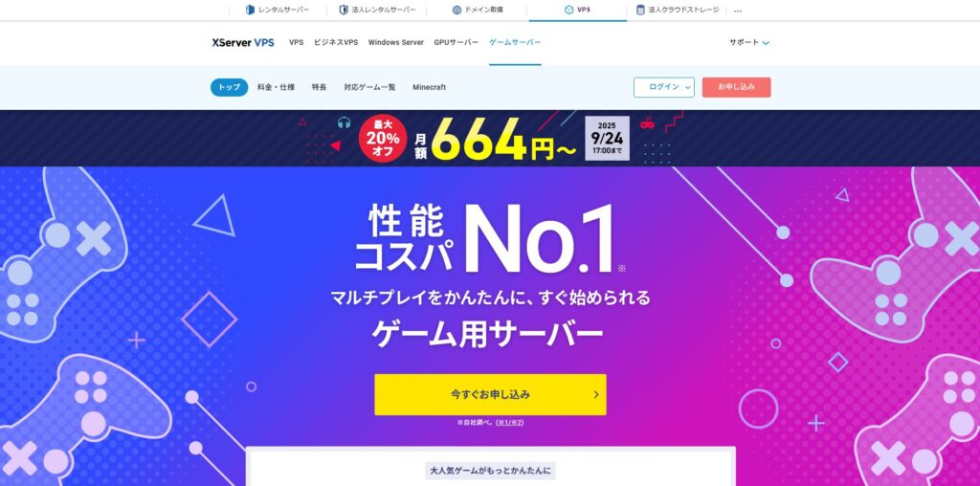Click the XServer VPS logo
Image resolution: width=980 pixels, height=486 pixels.
tap(243, 42)
